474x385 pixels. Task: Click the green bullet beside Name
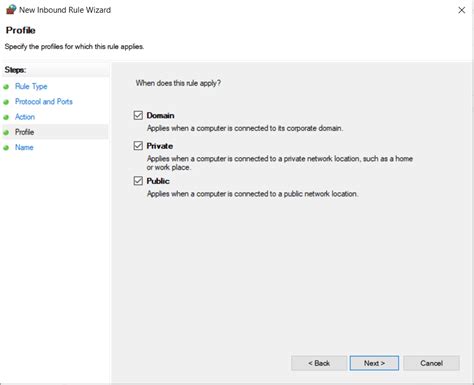6,148
